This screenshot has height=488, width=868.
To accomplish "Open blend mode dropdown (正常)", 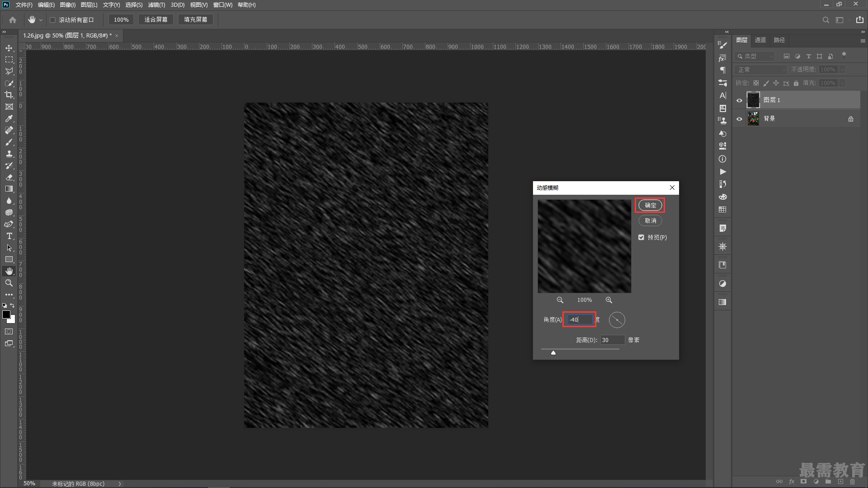I will 761,70.
